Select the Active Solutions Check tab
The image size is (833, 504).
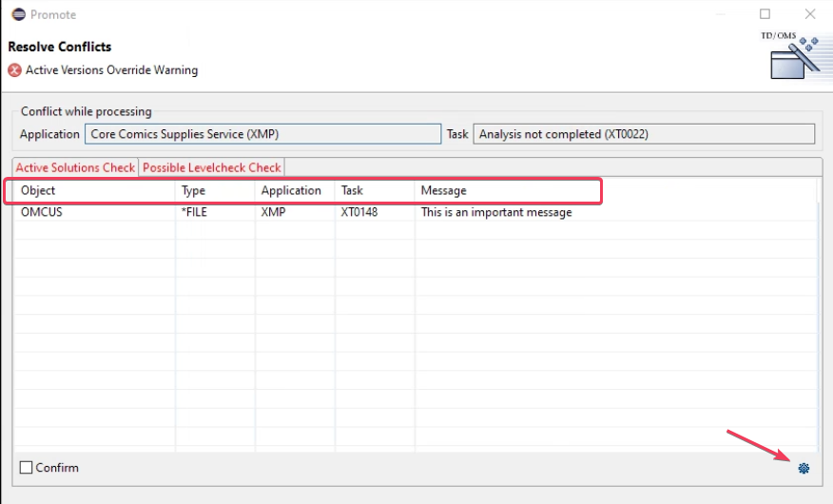[x=75, y=167]
